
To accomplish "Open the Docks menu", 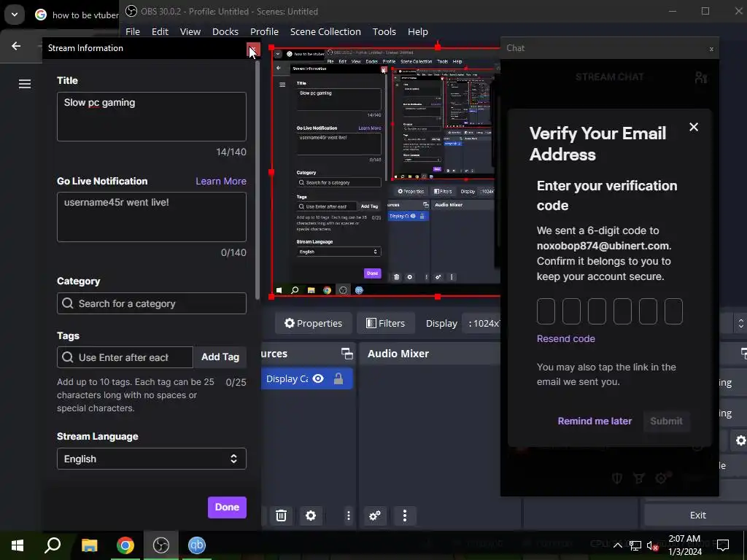I will (x=225, y=31).
